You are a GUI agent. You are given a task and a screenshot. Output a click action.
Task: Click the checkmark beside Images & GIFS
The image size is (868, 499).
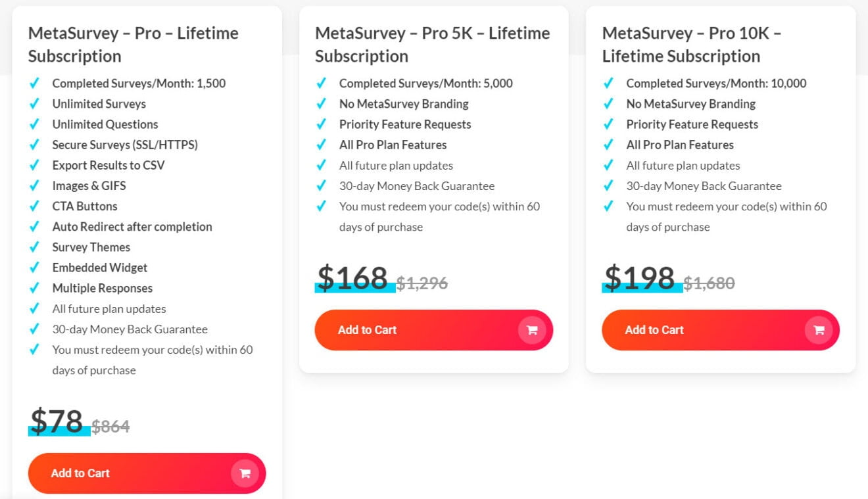click(x=35, y=185)
